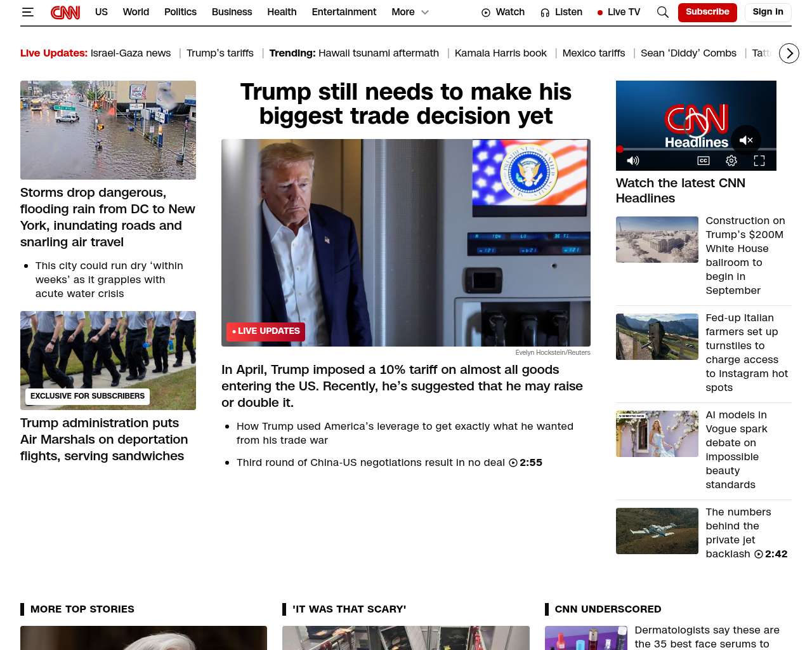Click the Listen headphones icon
This screenshot has height=650, width=812.
pyautogui.click(x=545, y=13)
